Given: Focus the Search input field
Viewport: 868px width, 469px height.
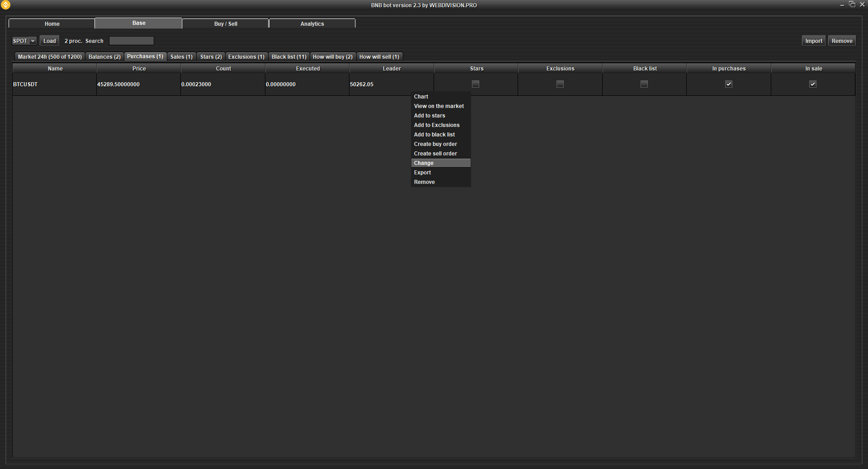Looking at the screenshot, I should pyautogui.click(x=132, y=41).
